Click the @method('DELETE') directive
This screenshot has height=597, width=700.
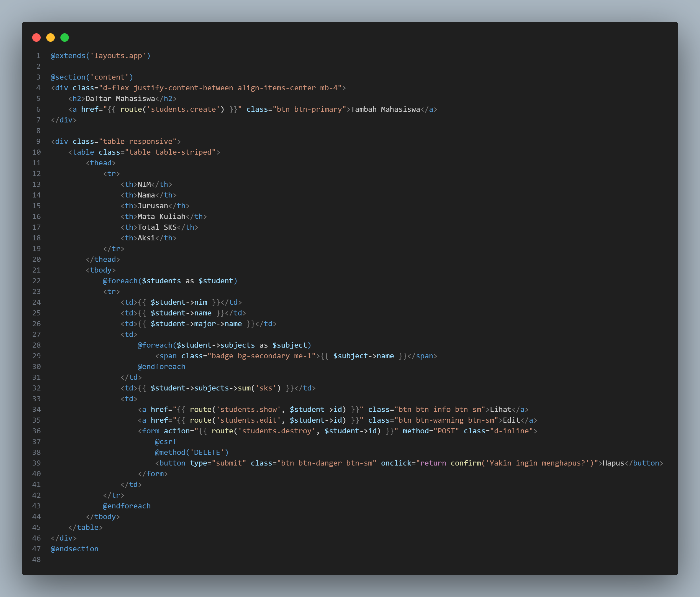click(192, 453)
